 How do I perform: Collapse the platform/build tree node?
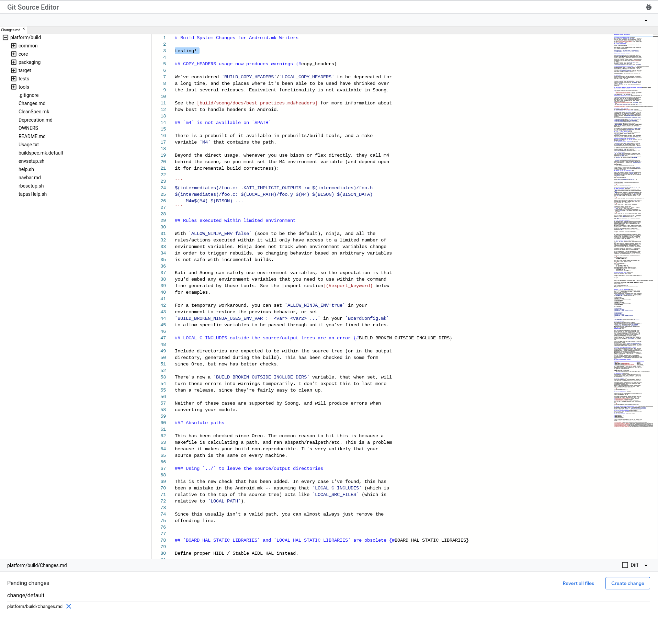[5, 37]
